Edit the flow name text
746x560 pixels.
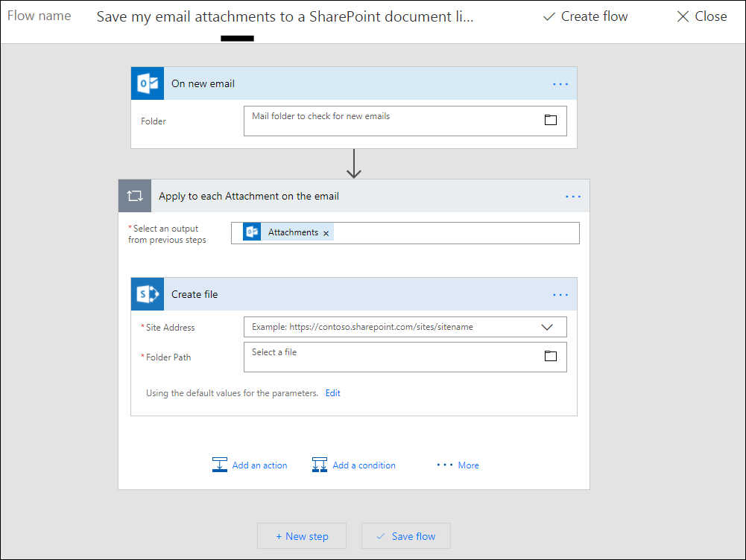(x=285, y=16)
